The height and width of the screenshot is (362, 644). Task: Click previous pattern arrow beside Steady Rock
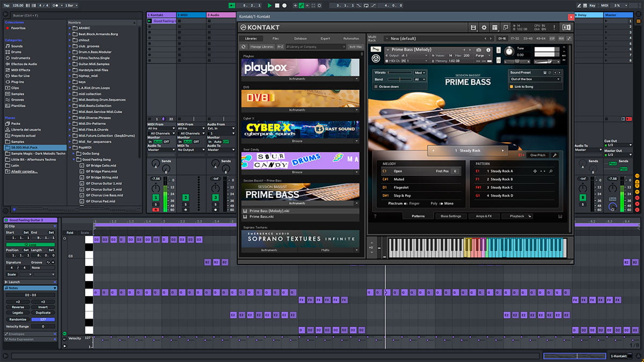[434, 151]
